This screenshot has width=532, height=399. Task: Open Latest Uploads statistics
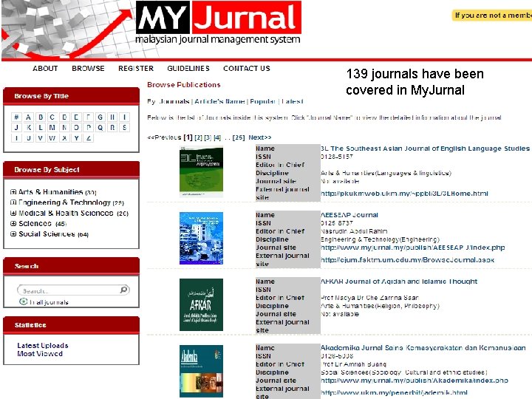click(43, 345)
